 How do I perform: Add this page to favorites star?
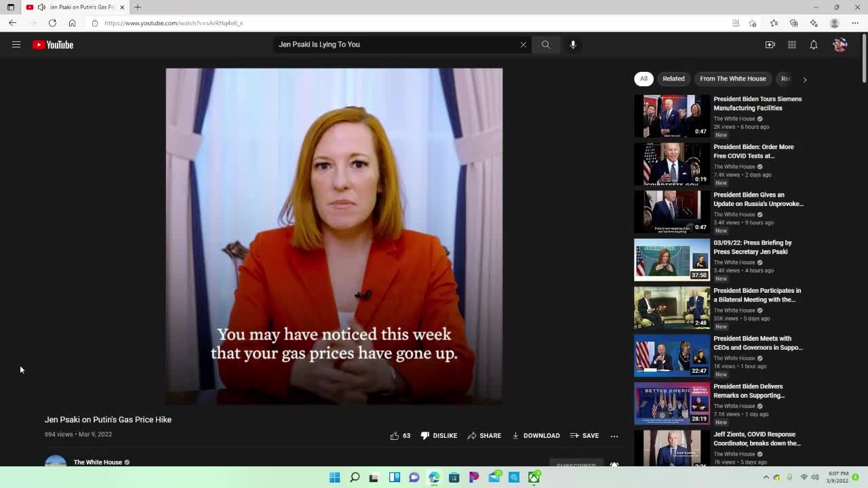tap(753, 23)
